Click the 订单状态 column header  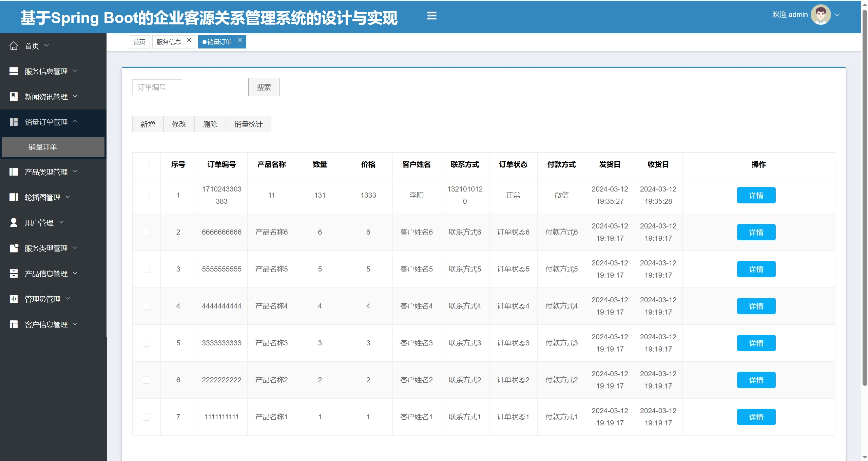point(513,165)
